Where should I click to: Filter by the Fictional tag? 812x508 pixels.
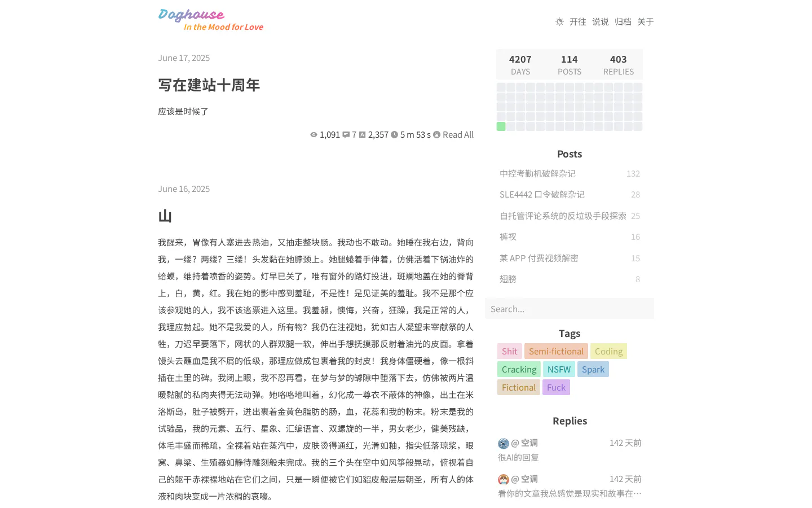[x=519, y=387]
